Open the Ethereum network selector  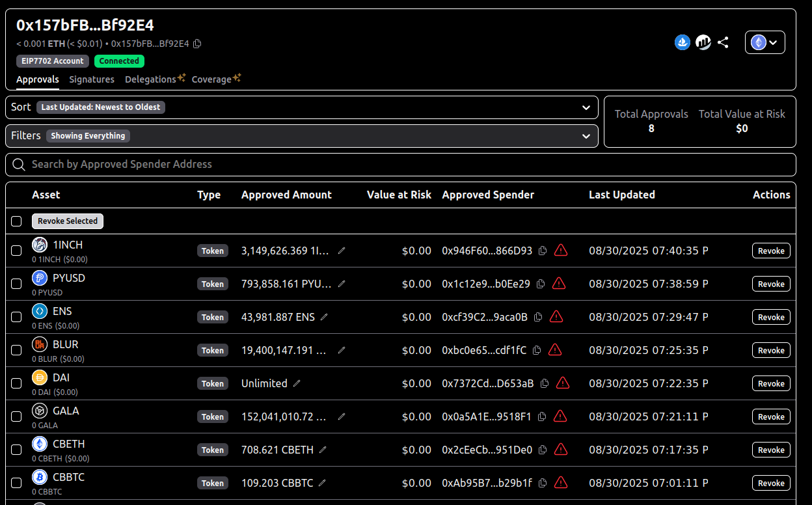[x=765, y=42]
